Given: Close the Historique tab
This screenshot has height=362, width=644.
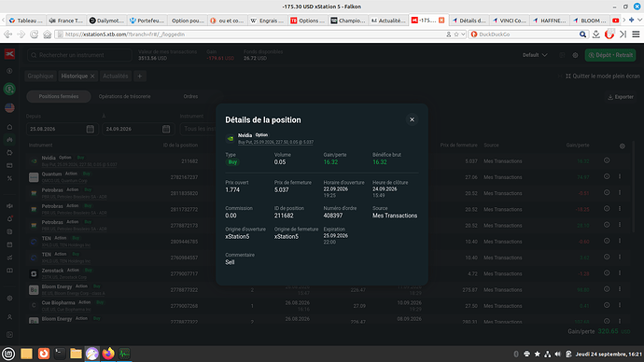Looking at the screenshot, I should point(92,76).
